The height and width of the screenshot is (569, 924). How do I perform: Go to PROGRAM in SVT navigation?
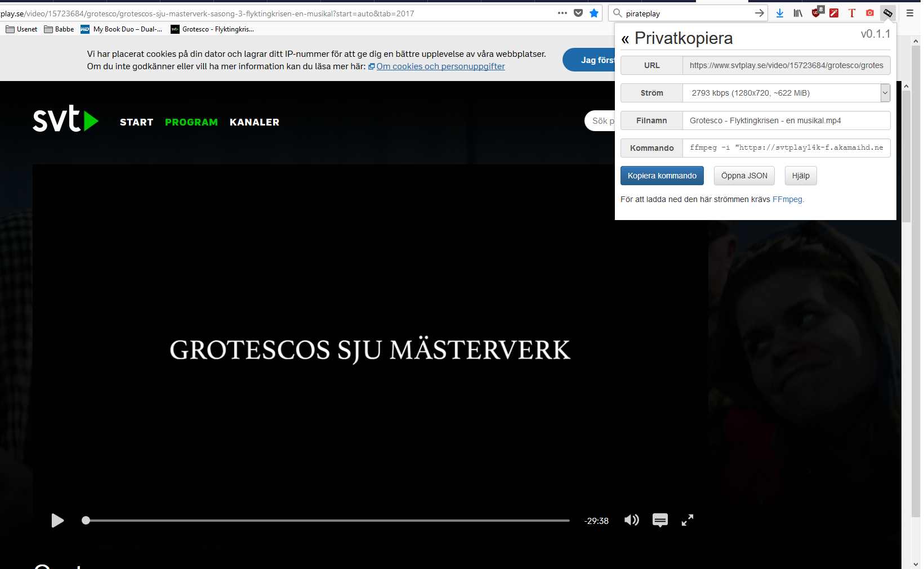pyautogui.click(x=191, y=122)
